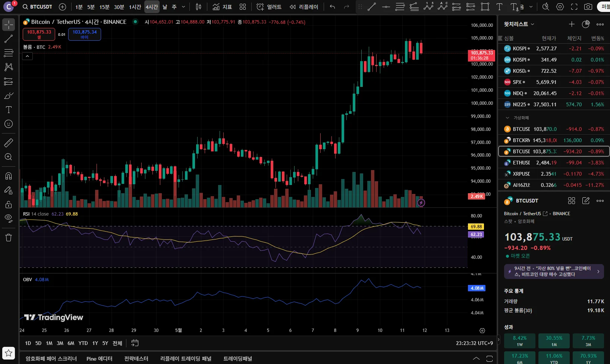Open watchlist more options menu

[600, 24]
